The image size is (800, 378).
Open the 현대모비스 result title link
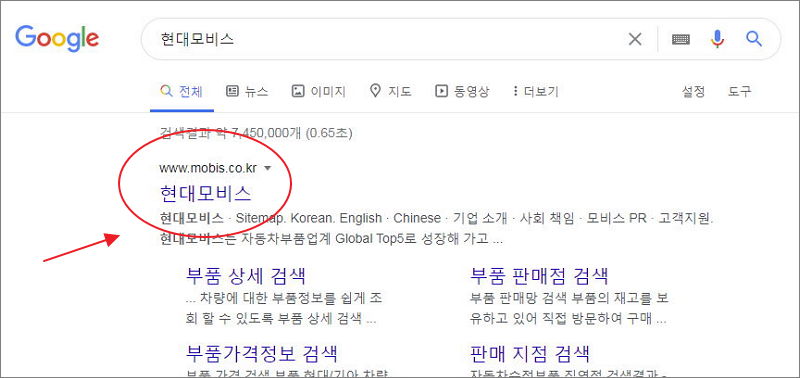[205, 194]
